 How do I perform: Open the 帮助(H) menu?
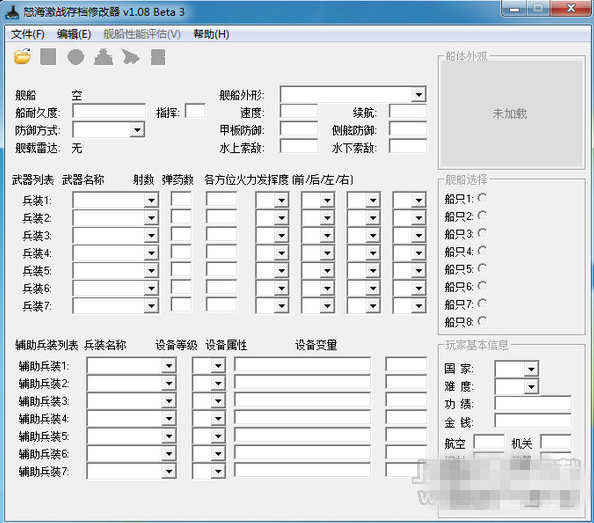(x=211, y=34)
